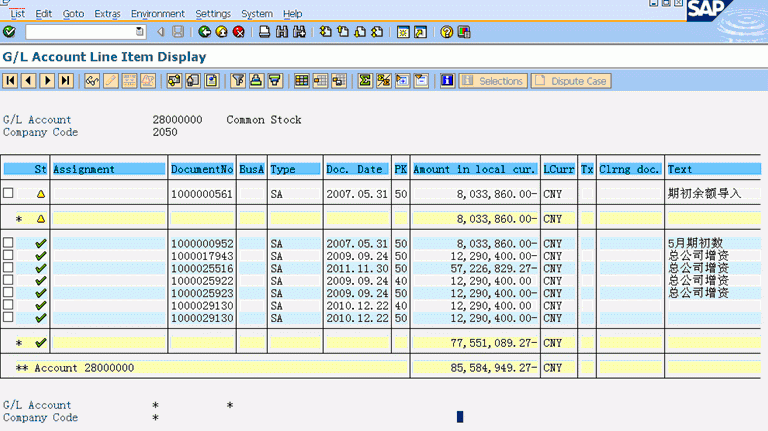Viewport: 768px width, 431px height.
Task: Click the Customize Local Layout icon
Action: (464, 32)
